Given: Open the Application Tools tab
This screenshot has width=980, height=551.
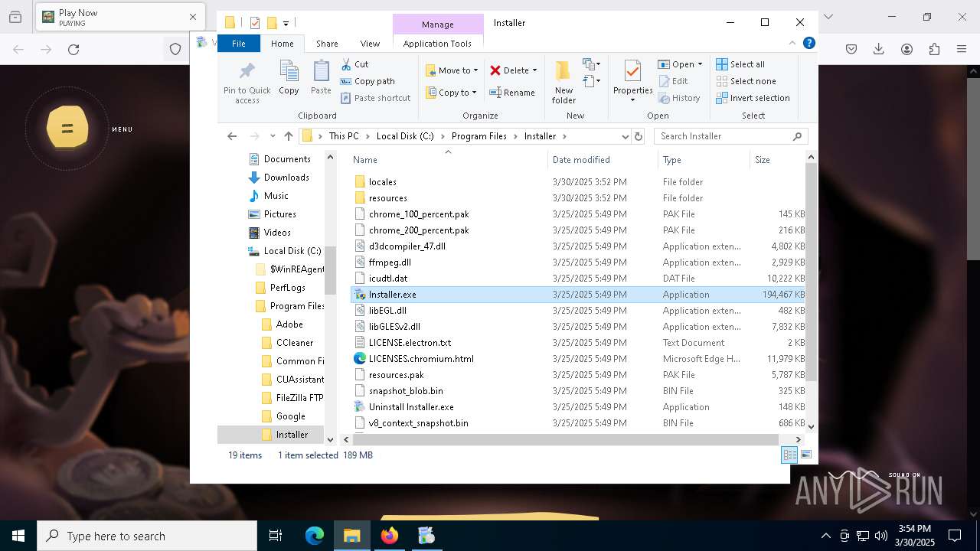Looking at the screenshot, I should click(437, 44).
